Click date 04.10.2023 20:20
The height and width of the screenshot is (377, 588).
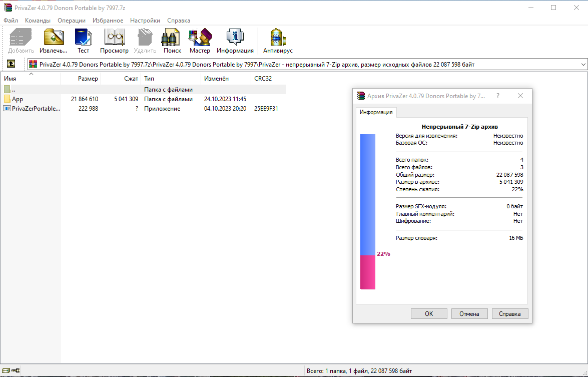point(225,109)
